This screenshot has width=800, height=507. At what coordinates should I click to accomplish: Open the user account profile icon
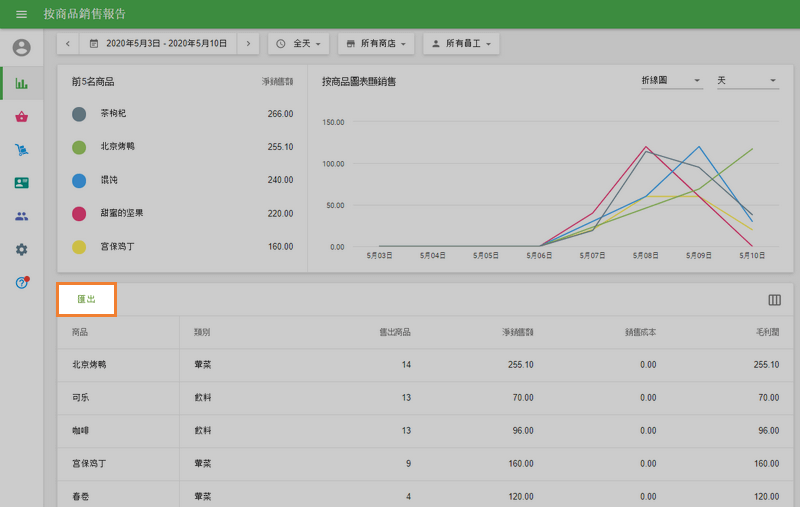pyautogui.click(x=21, y=48)
